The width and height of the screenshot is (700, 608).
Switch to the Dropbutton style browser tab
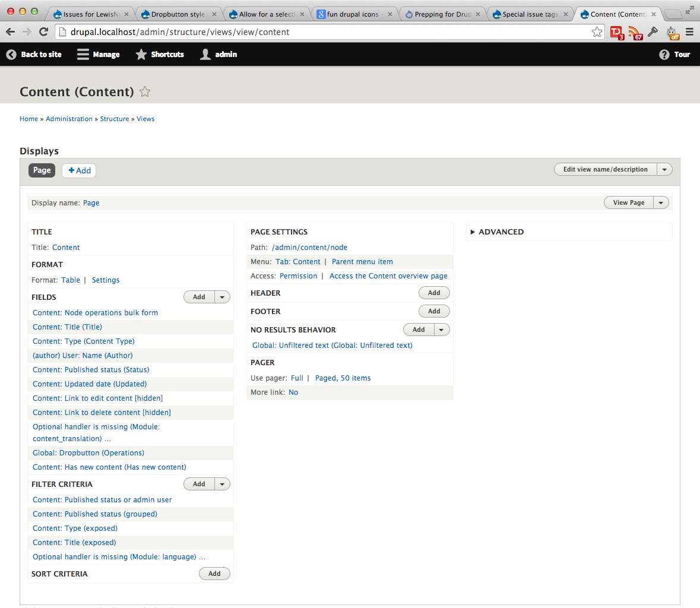coord(178,14)
